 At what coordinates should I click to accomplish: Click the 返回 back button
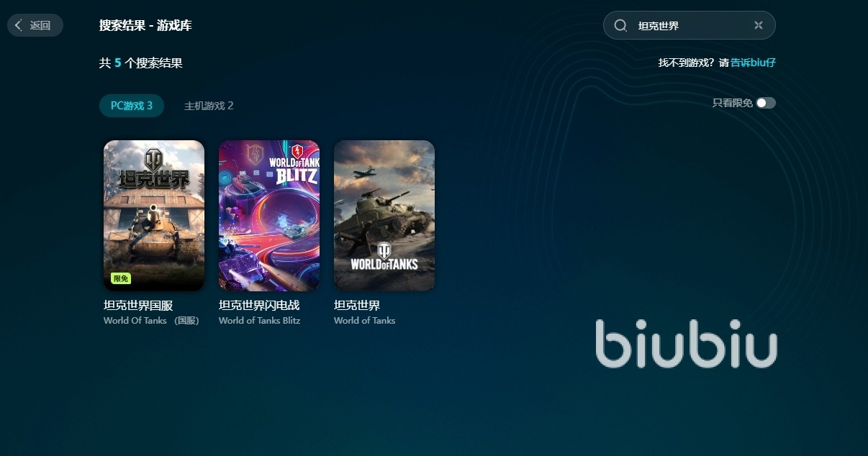(35, 25)
